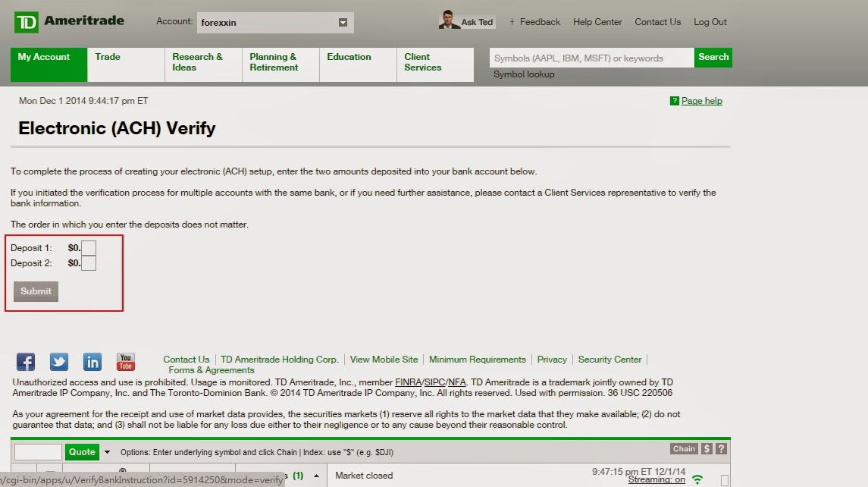Open the SIPC link

434,382
